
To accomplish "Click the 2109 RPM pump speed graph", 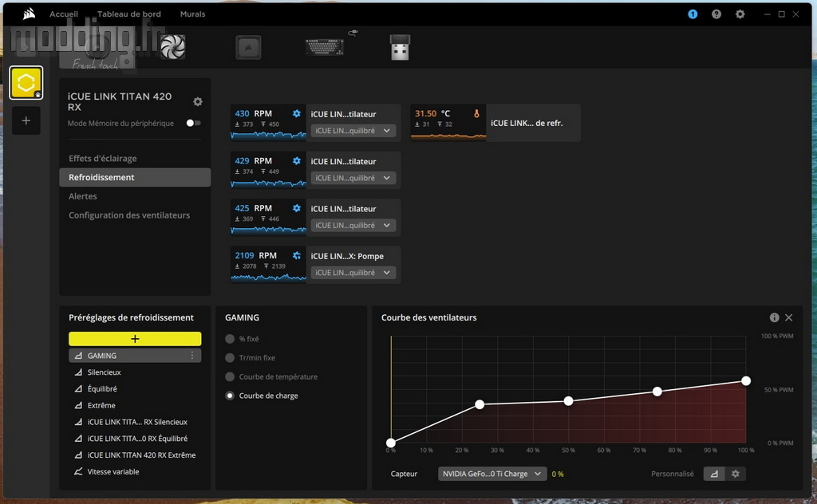I will (268, 277).
